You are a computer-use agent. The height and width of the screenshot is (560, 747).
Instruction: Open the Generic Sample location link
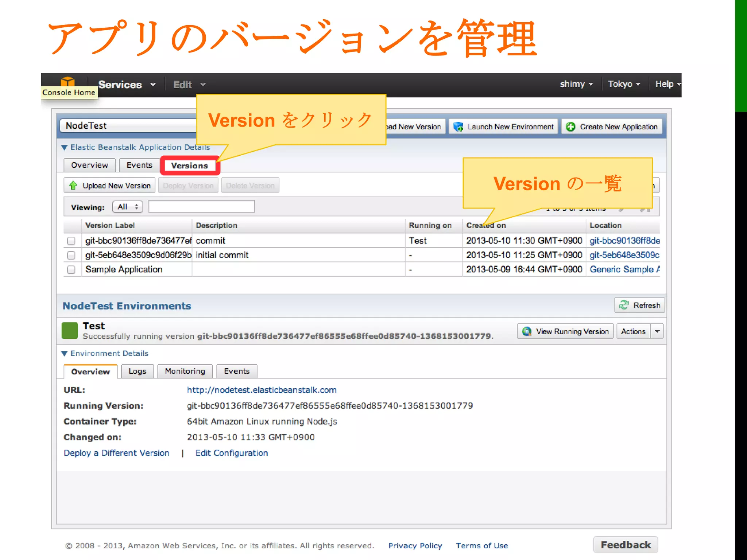[x=625, y=269]
